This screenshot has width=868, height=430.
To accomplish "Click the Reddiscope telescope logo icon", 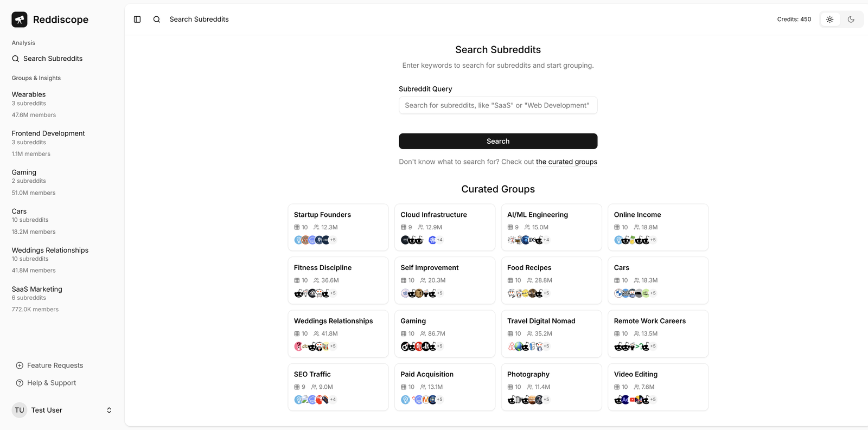I will [x=20, y=20].
